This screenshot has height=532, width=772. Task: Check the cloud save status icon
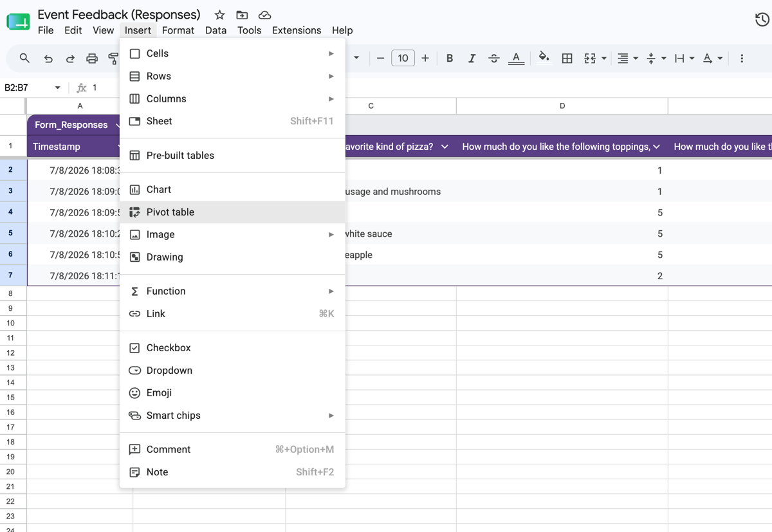pos(264,15)
